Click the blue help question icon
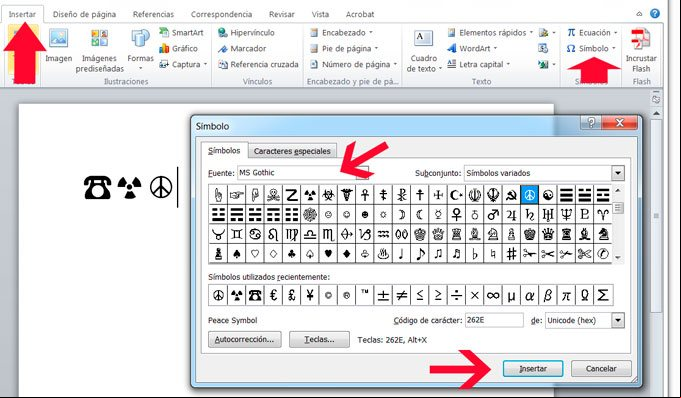 [x=655, y=13]
